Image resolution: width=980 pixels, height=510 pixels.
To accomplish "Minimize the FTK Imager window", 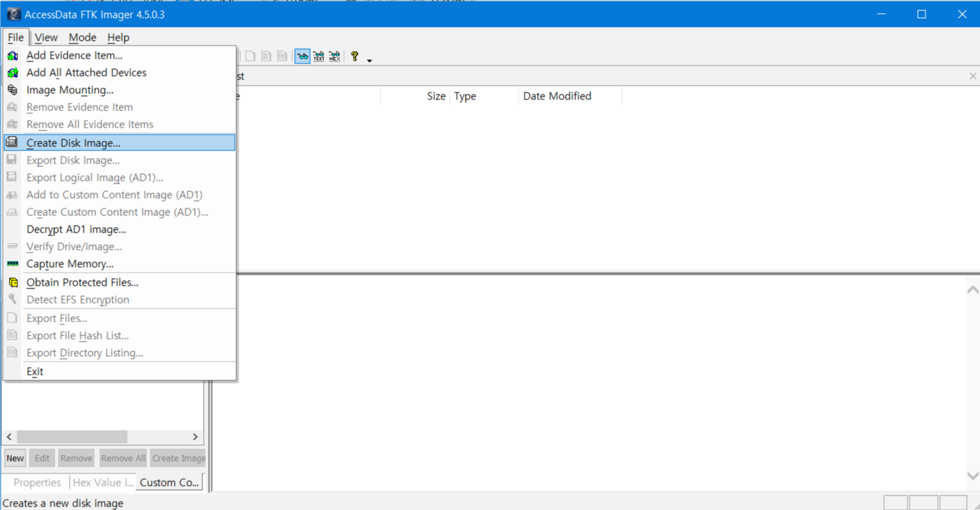I will pos(881,14).
